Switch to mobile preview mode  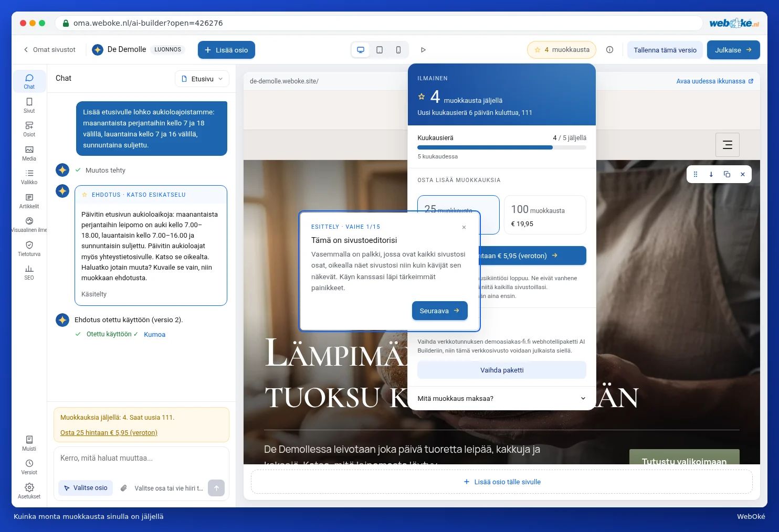(398, 50)
